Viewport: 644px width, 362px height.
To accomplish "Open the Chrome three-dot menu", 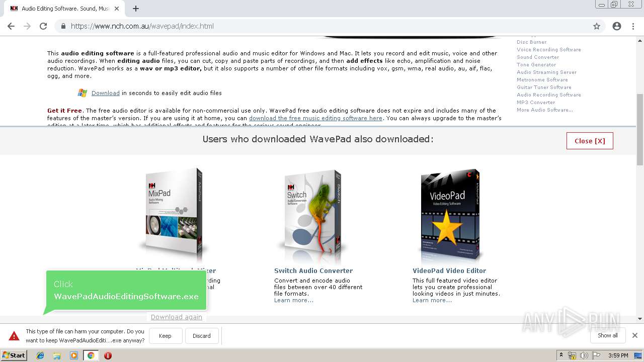I will (633, 26).
